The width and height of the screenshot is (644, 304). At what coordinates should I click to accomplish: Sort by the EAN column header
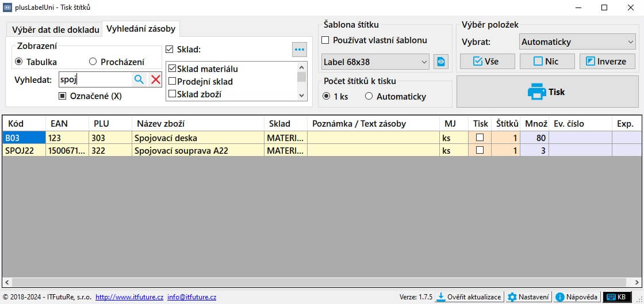click(67, 124)
